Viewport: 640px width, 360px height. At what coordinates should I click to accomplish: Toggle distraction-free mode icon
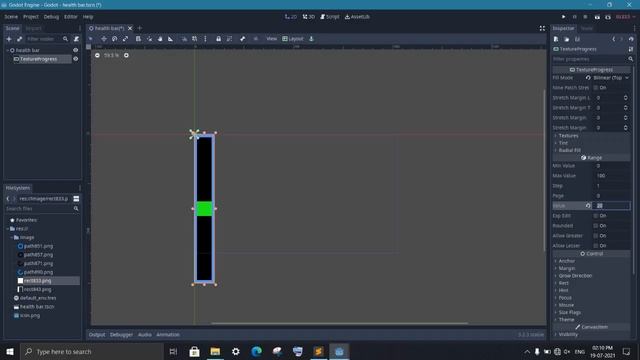[x=542, y=28]
